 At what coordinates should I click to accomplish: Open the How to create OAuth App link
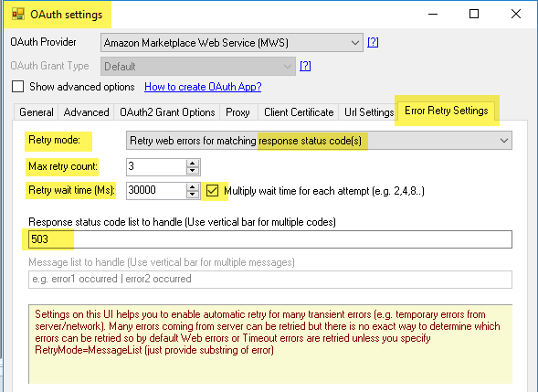pos(203,87)
